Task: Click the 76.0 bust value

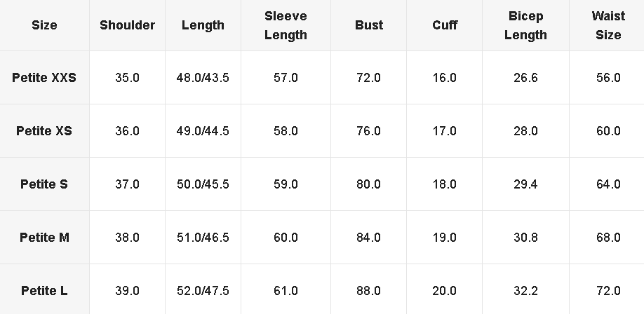Action: point(369,131)
